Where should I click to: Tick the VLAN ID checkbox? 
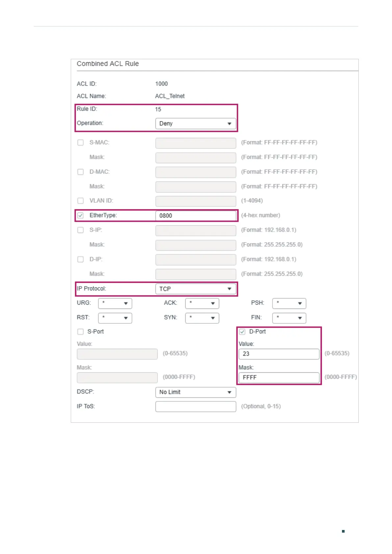(80, 201)
